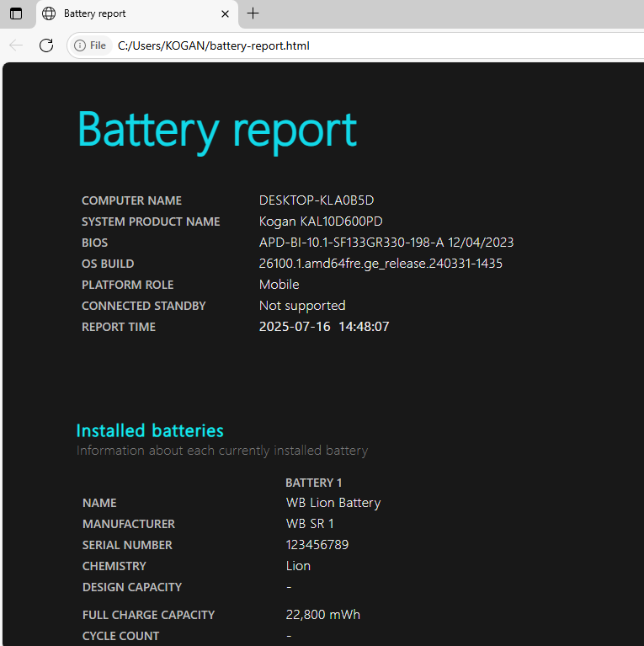Image resolution: width=644 pixels, height=646 pixels.
Task: Click the BIOS version value text
Action: [386, 243]
